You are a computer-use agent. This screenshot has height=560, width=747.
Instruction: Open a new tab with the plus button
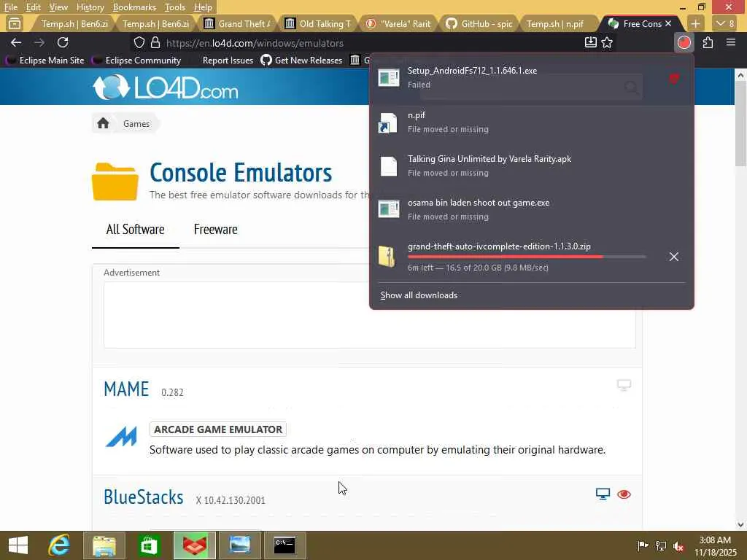tap(695, 23)
